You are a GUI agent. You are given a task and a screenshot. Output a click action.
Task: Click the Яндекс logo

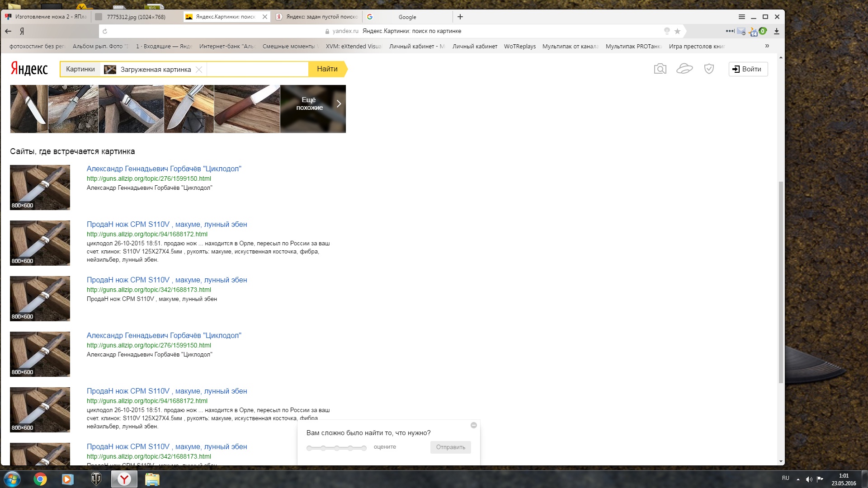pos(29,69)
